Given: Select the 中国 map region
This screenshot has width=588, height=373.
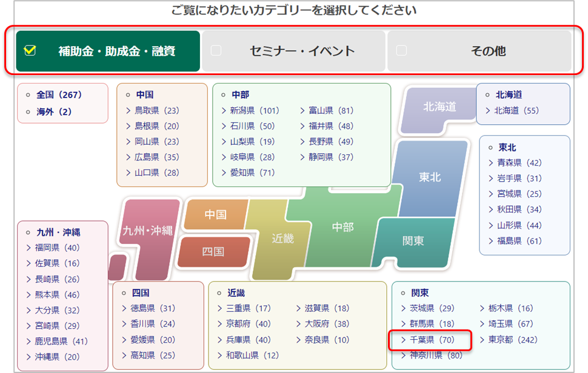Looking at the screenshot, I should tap(215, 214).
